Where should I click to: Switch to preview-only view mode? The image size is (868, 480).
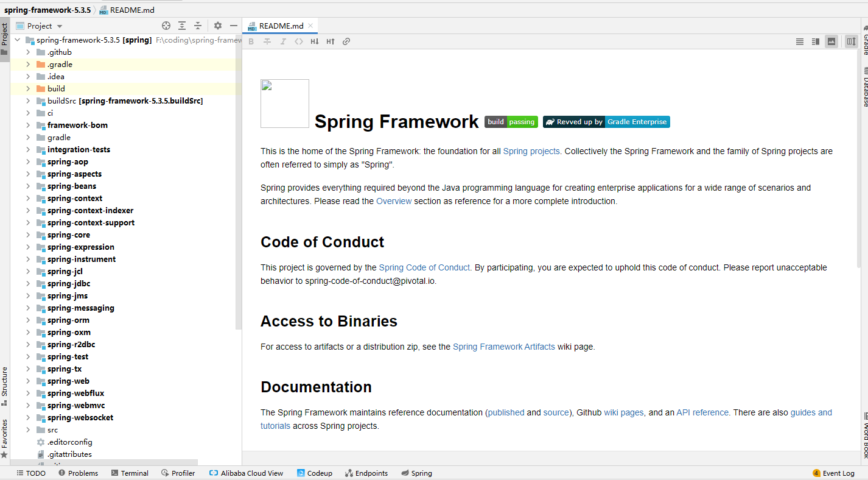[831, 41]
